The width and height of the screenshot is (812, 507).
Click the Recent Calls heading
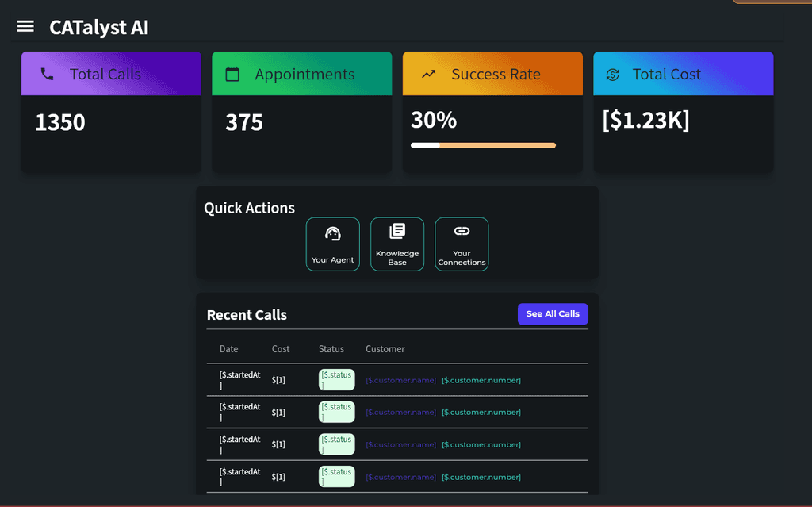247,315
